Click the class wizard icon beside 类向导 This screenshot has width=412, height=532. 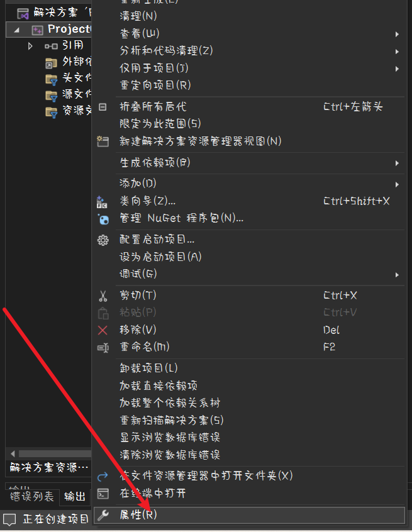click(102, 202)
